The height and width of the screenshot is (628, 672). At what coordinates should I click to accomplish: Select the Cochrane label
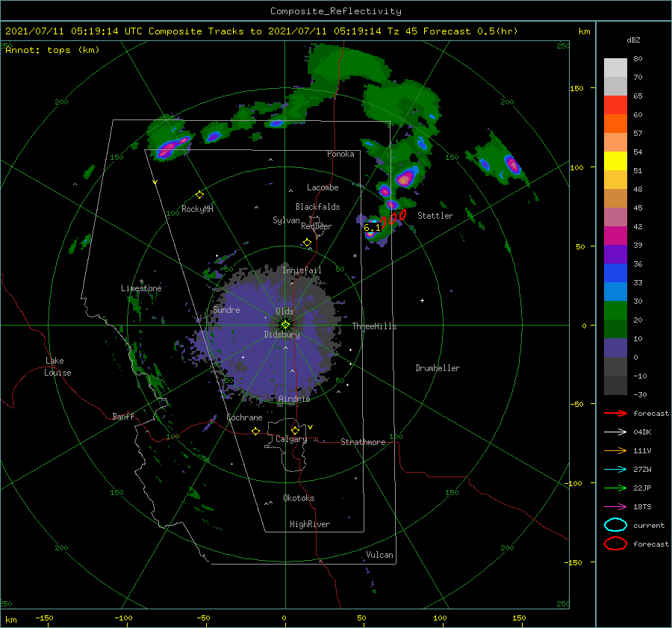[x=244, y=417]
